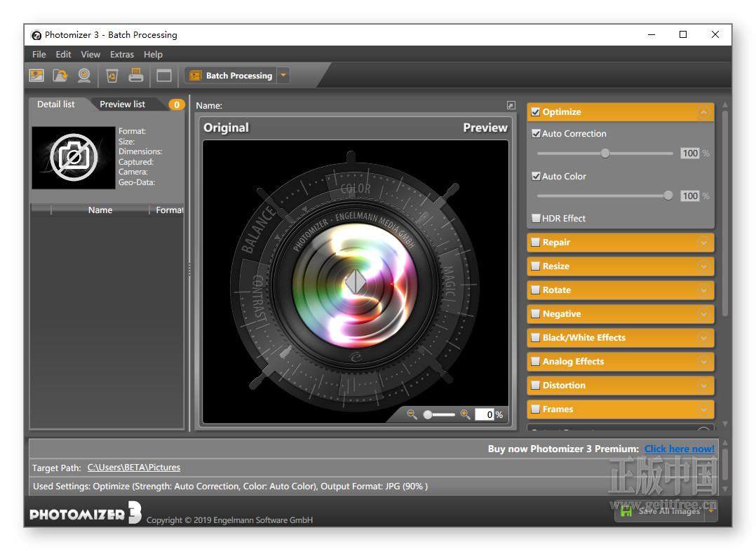Click the Auto Correction strength slider handle

tap(605, 154)
